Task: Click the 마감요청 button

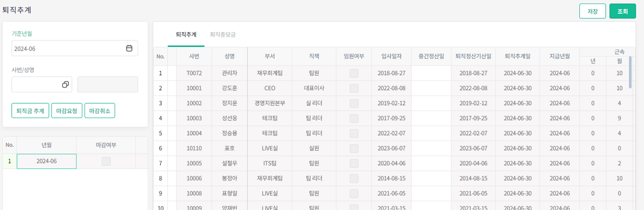Action: point(67,110)
